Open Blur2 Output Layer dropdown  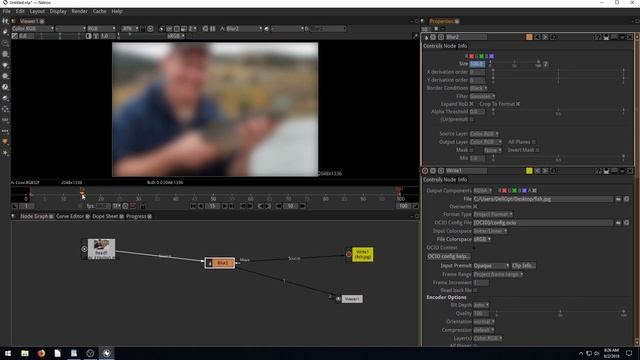tap(486, 142)
